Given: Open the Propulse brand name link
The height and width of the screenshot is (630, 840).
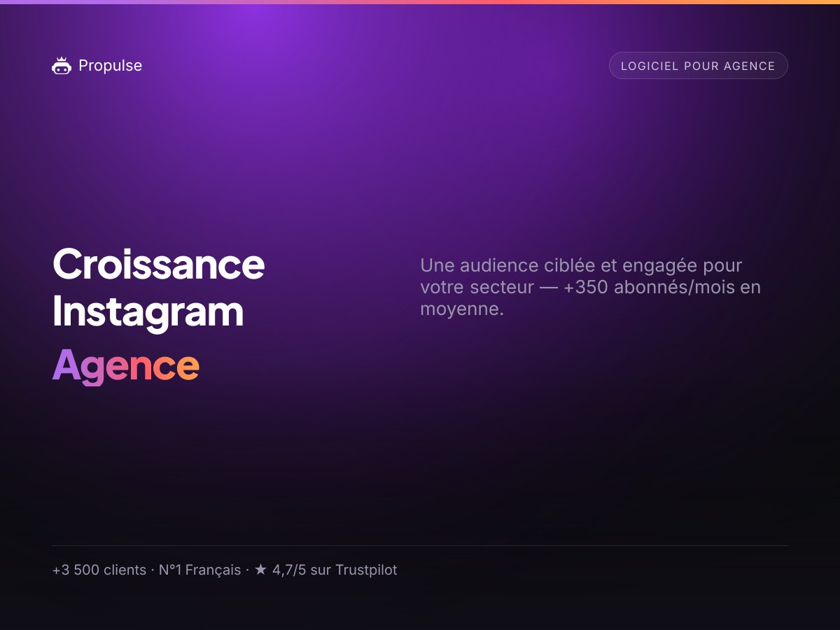Looking at the screenshot, I should tap(110, 66).
